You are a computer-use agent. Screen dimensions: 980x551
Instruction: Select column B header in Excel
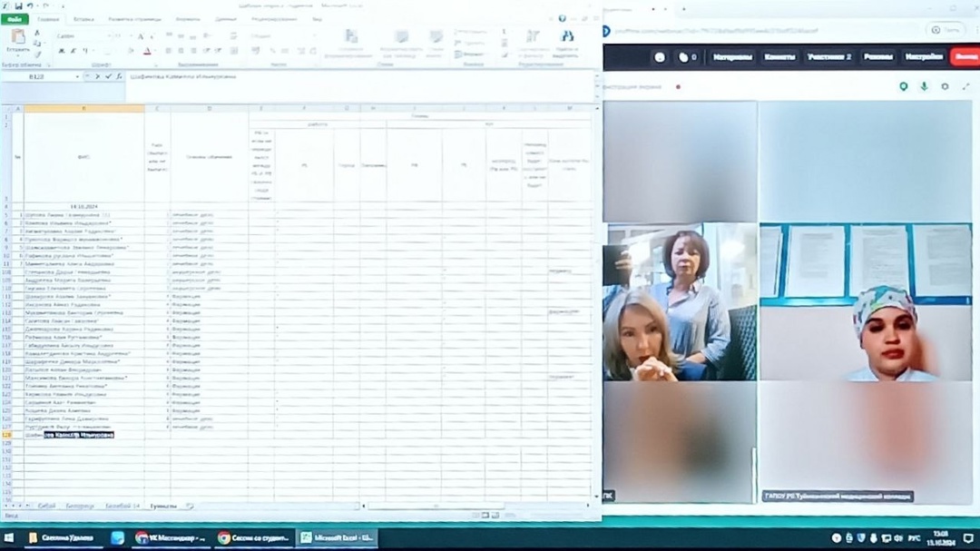pyautogui.click(x=83, y=109)
